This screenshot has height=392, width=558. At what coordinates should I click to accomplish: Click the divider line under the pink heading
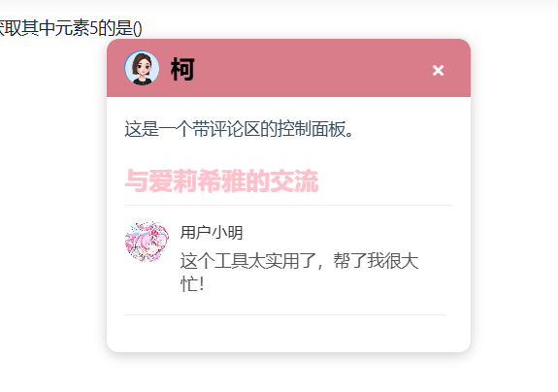[288, 206]
